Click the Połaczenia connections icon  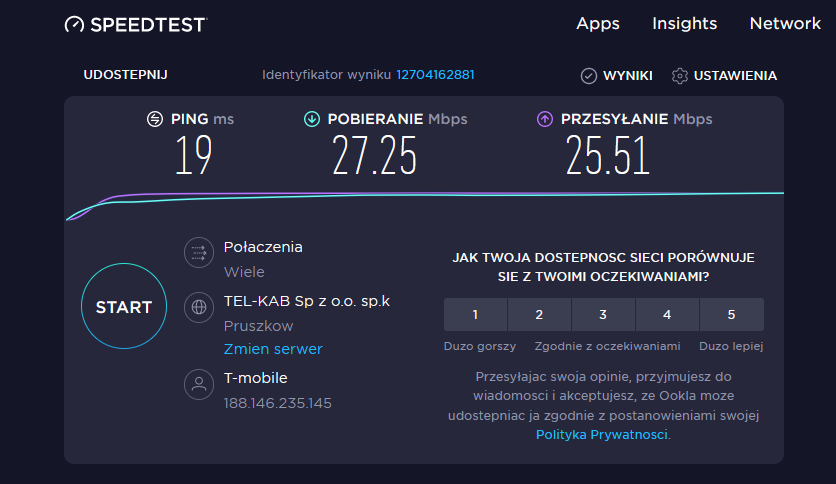click(x=199, y=253)
